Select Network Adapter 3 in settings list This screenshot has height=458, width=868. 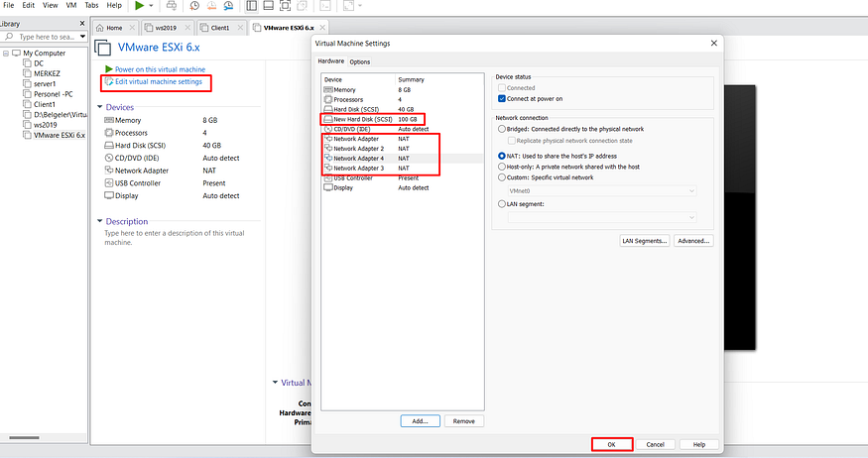pyautogui.click(x=403, y=169)
